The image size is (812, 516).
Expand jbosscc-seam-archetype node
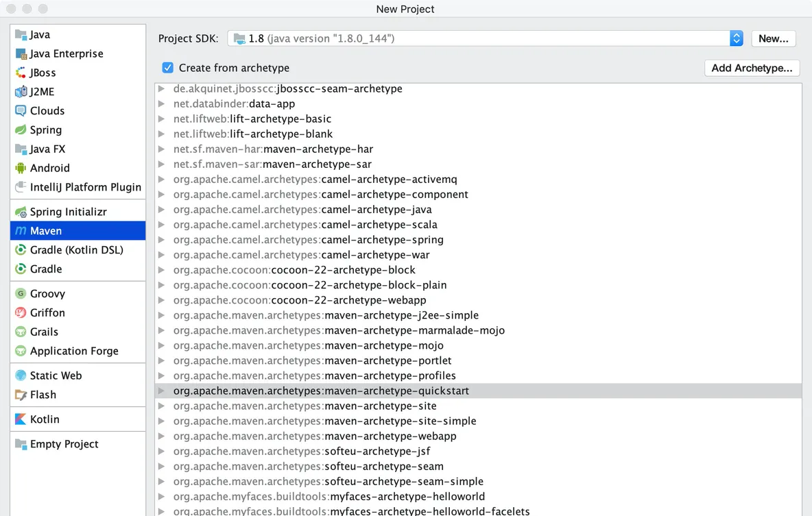coord(162,88)
